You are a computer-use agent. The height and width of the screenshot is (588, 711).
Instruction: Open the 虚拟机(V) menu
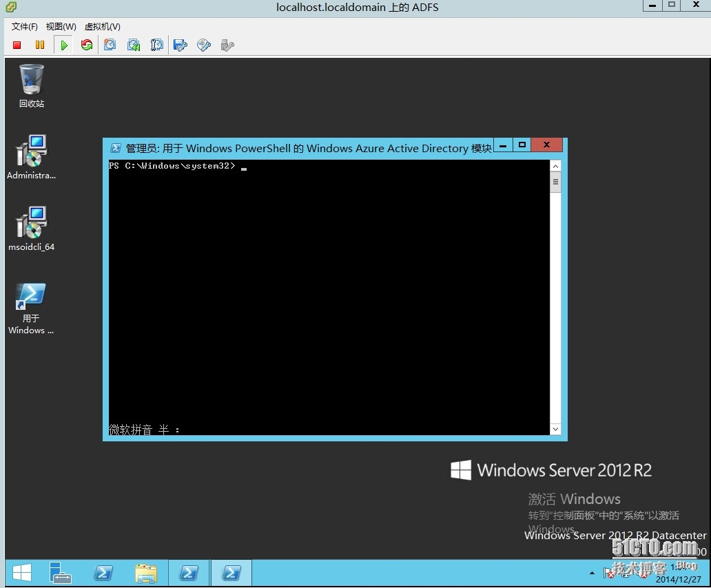click(x=103, y=27)
